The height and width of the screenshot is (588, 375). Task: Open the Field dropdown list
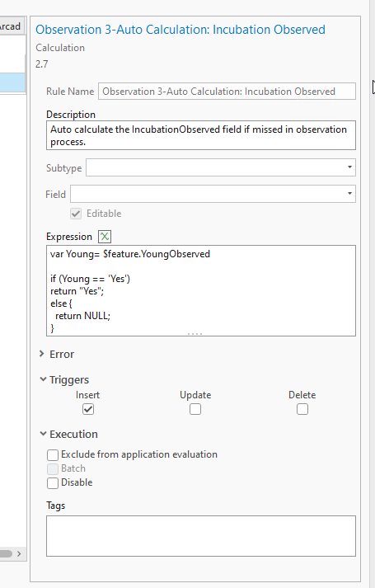pos(213,194)
